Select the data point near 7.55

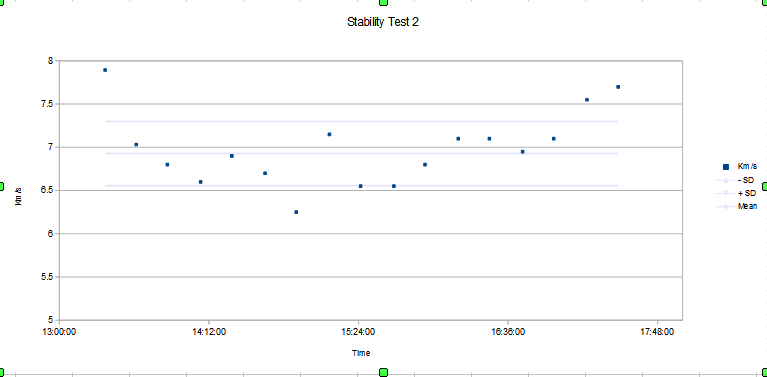click(587, 100)
